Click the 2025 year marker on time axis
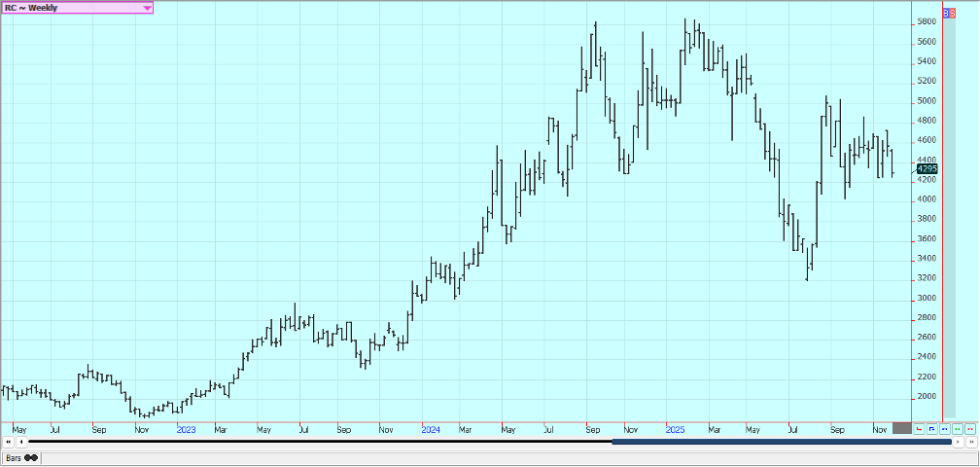The width and height of the screenshot is (980, 467). 675,428
